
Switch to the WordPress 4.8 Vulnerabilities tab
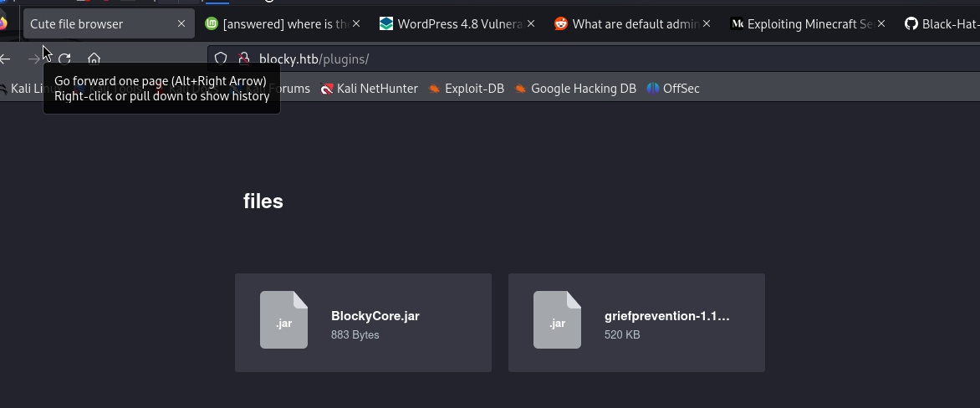(x=452, y=24)
